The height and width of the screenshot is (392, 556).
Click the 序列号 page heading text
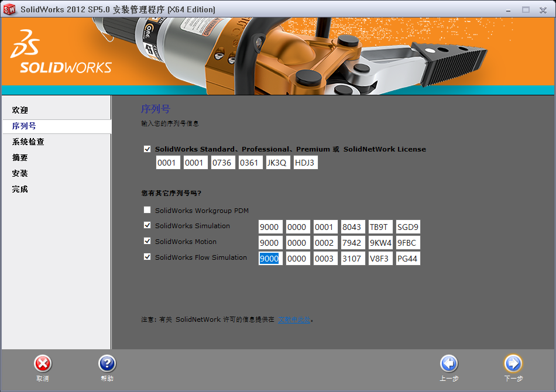coord(156,109)
